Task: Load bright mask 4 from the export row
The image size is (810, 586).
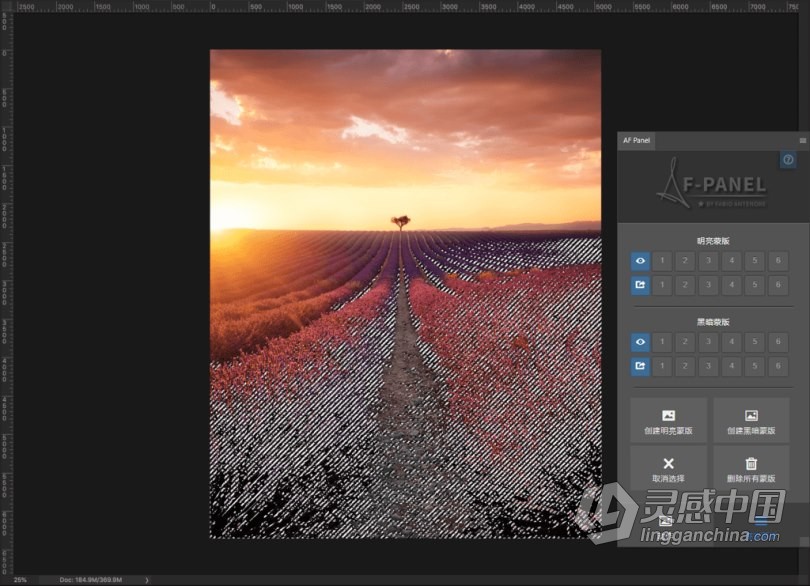Action: click(x=732, y=285)
